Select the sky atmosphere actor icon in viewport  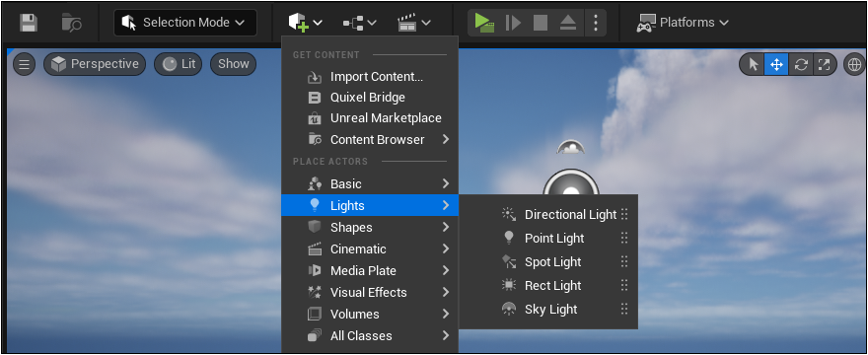click(571, 148)
